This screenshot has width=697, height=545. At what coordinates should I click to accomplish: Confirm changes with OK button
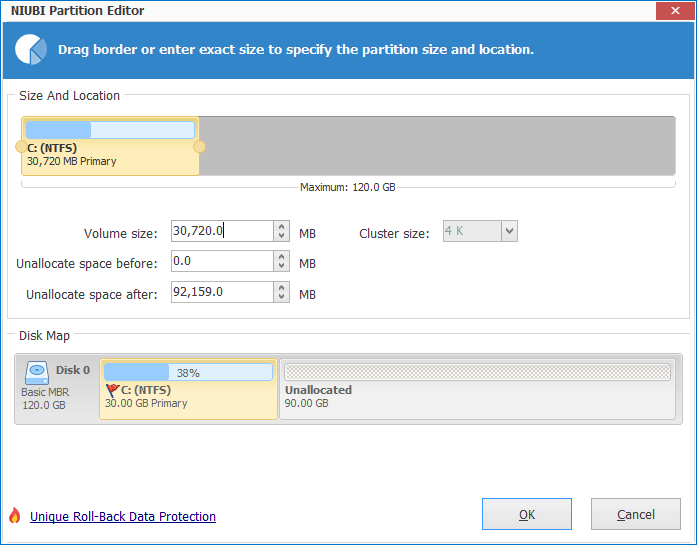pos(527,514)
